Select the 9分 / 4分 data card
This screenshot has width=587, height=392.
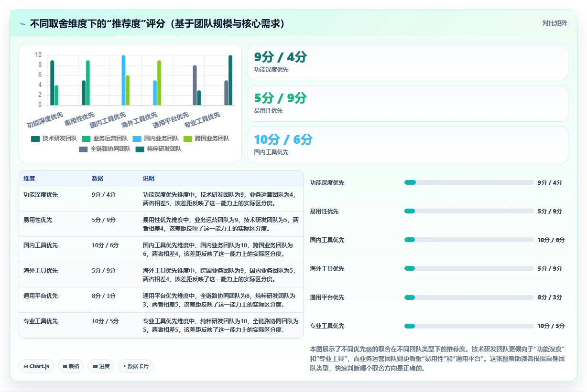point(408,62)
